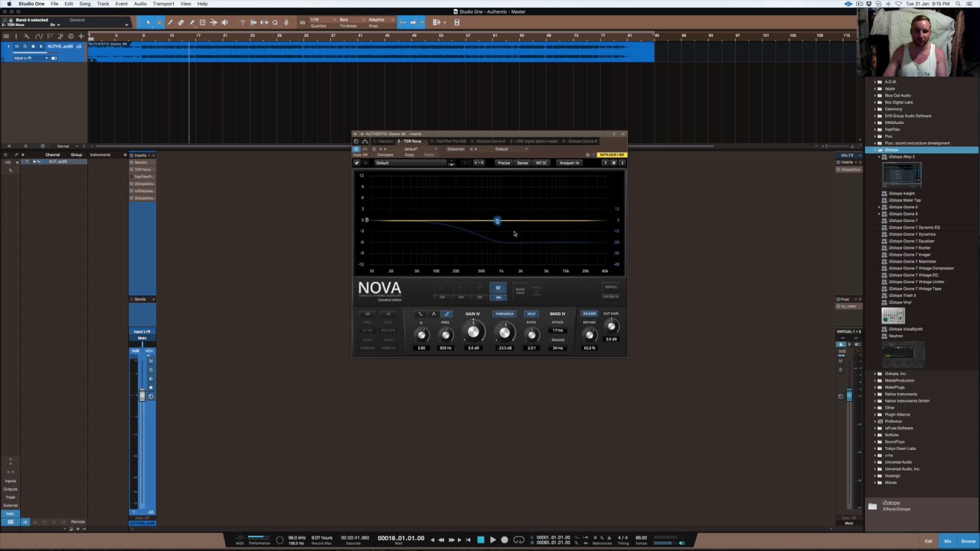980x551 pixels.
Task: Click the Stereo mode button in Nova
Action: click(523, 163)
